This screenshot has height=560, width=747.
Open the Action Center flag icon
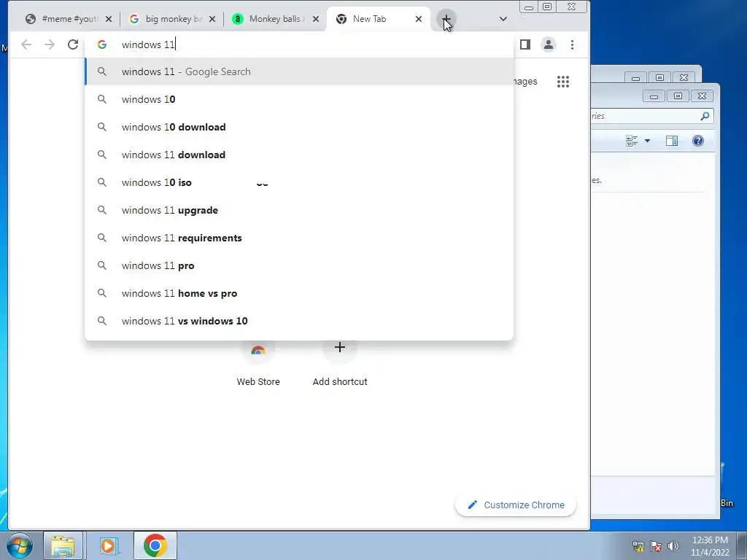point(656,546)
